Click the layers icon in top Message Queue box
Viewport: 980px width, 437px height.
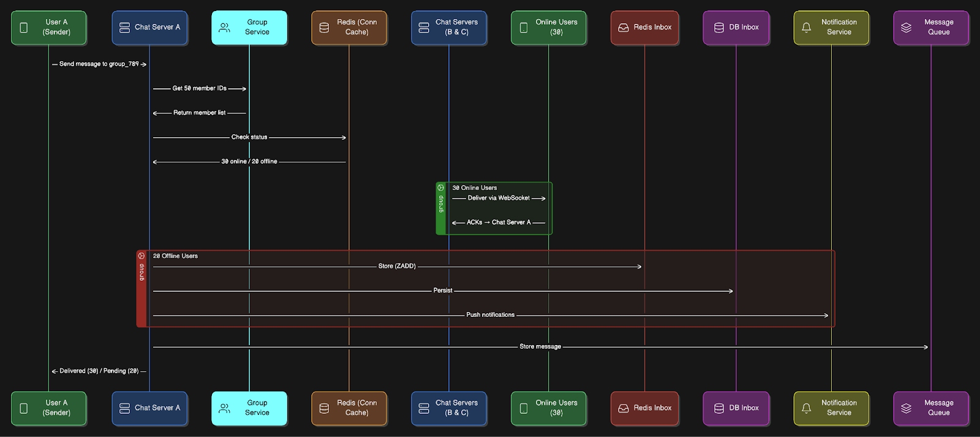pos(907,28)
